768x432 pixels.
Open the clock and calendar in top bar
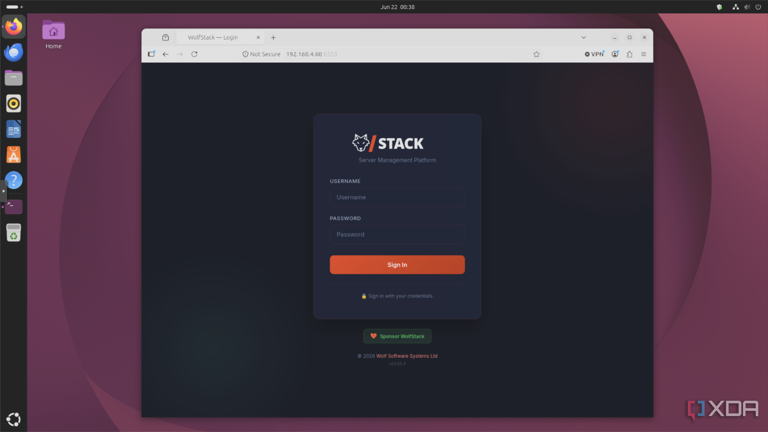[398, 7]
